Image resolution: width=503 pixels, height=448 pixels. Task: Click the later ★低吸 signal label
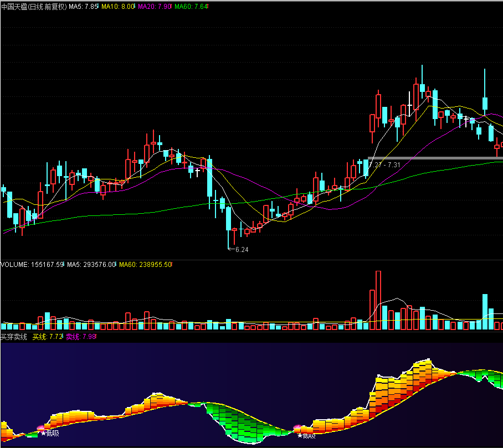coord(306,436)
